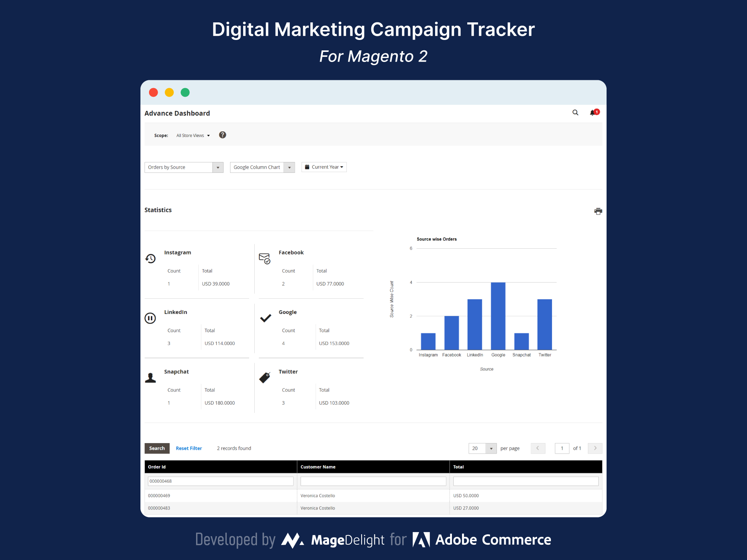Click the Search button to filter records
Image resolution: width=747 pixels, height=560 pixels.
pyautogui.click(x=155, y=448)
